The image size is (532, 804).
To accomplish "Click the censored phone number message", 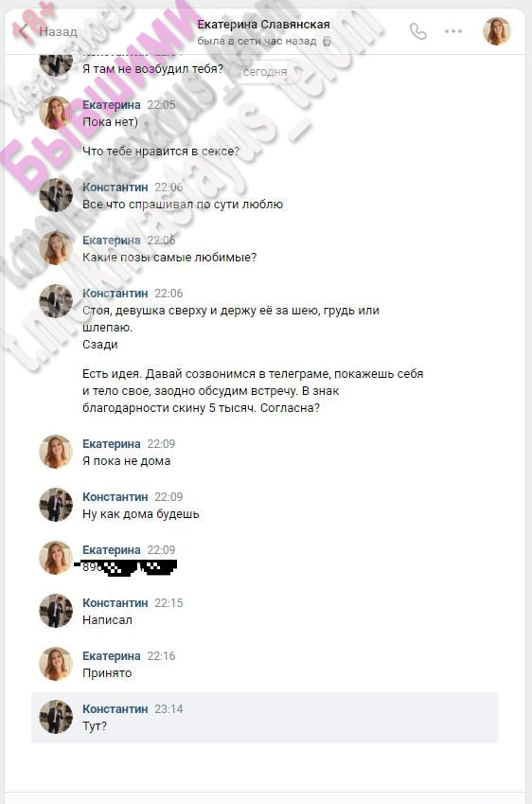I will [x=128, y=567].
